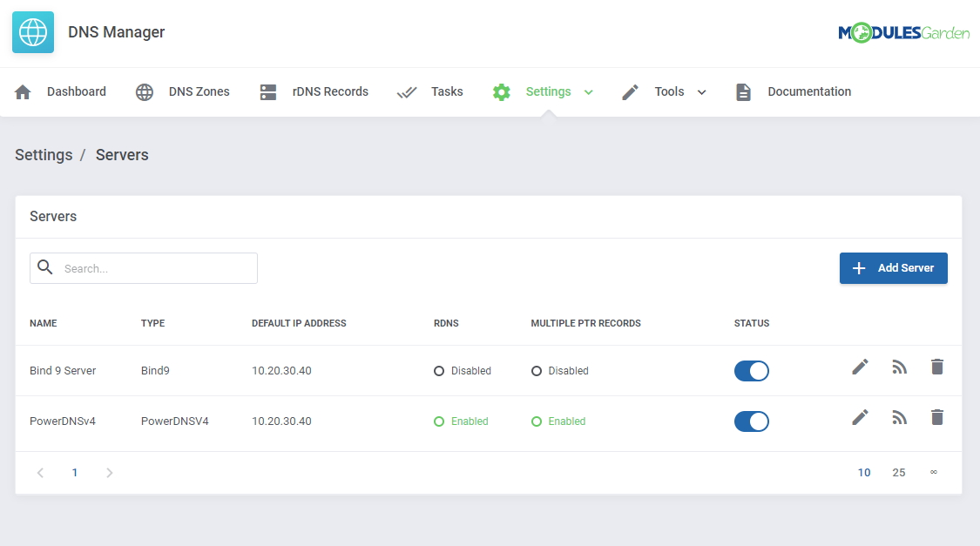Click the "Bind 9 Server" name cell

63,370
